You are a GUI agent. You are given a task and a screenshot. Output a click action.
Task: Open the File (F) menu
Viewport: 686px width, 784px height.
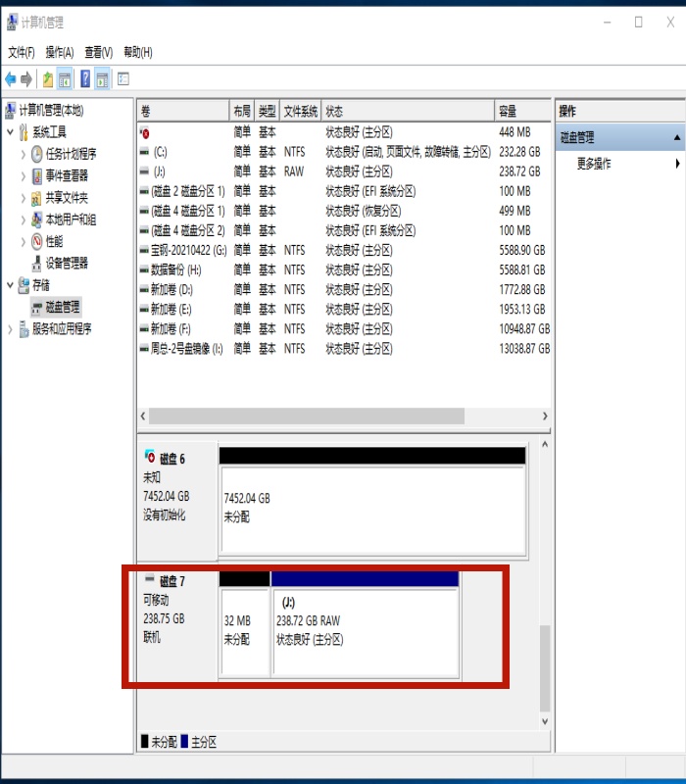tap(21, 52)
